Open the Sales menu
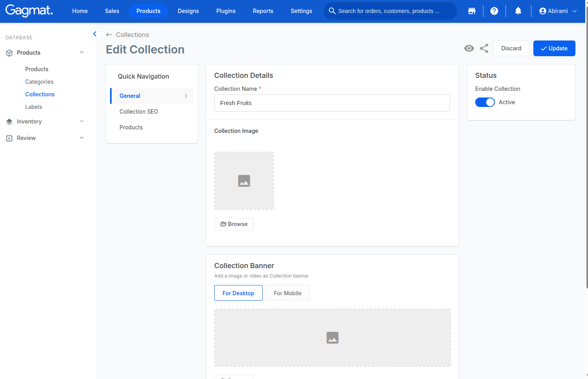The height and width of the screenshot is (379, 588). tap(112, 11)
